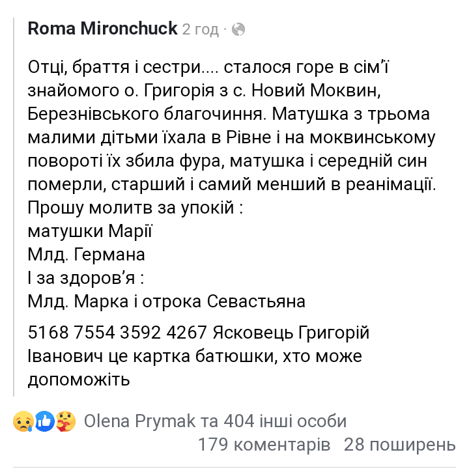Screen dimensions: 469x476
Task: Click the name Ясковець Григорій
Action: (291, 332)
